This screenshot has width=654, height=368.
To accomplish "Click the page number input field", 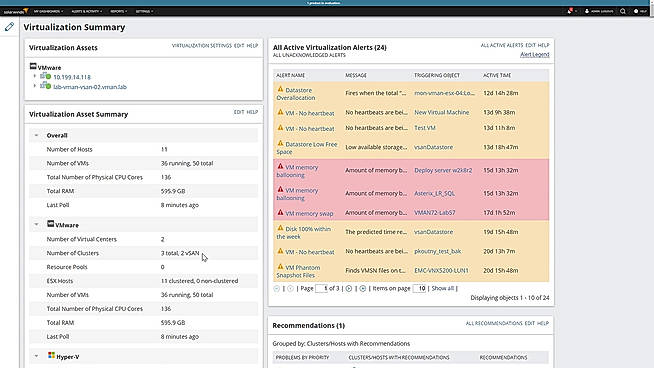I will click(x=321, y=288).
